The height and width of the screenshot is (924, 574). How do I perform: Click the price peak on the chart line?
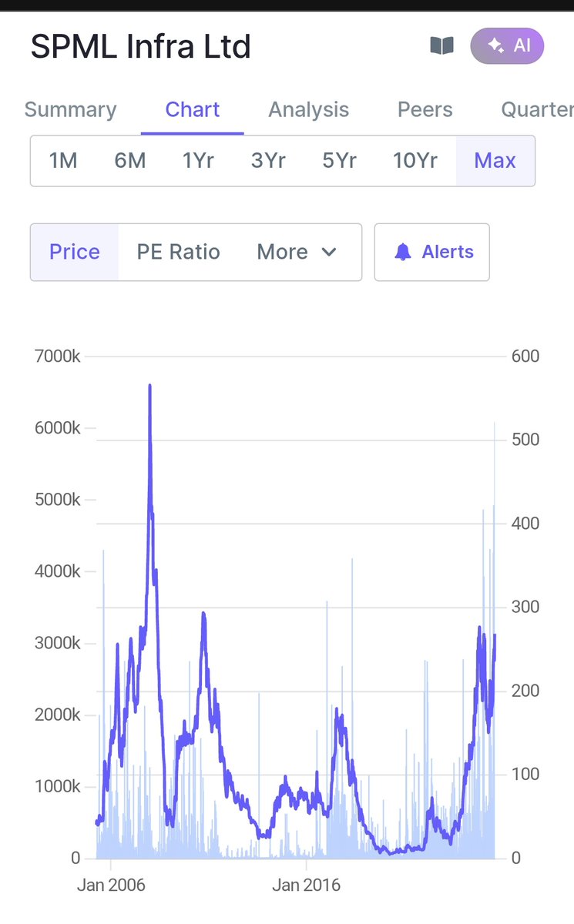click(149, 386)
